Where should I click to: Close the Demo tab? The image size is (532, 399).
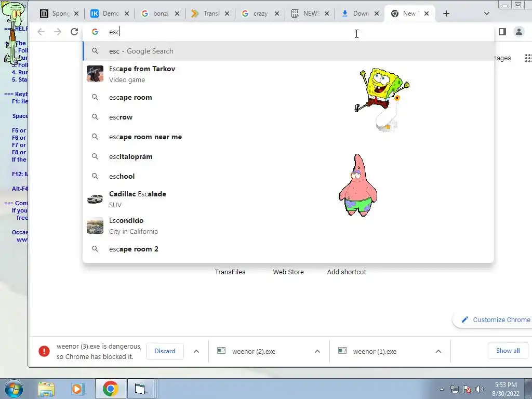(127, 14)
